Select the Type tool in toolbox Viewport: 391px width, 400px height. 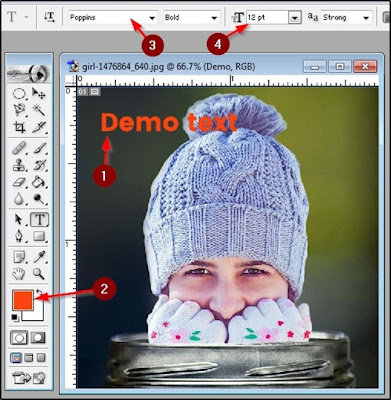(x=39, y=220)
